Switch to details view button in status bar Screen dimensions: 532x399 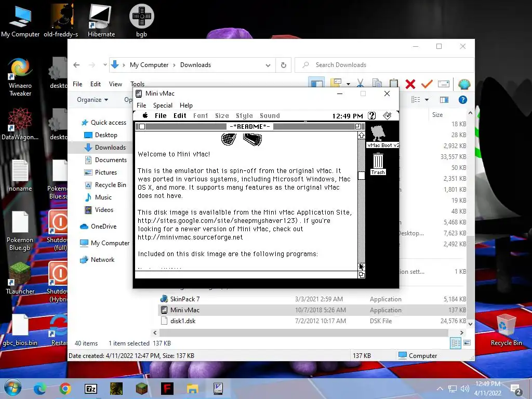(x=456, y=343)
